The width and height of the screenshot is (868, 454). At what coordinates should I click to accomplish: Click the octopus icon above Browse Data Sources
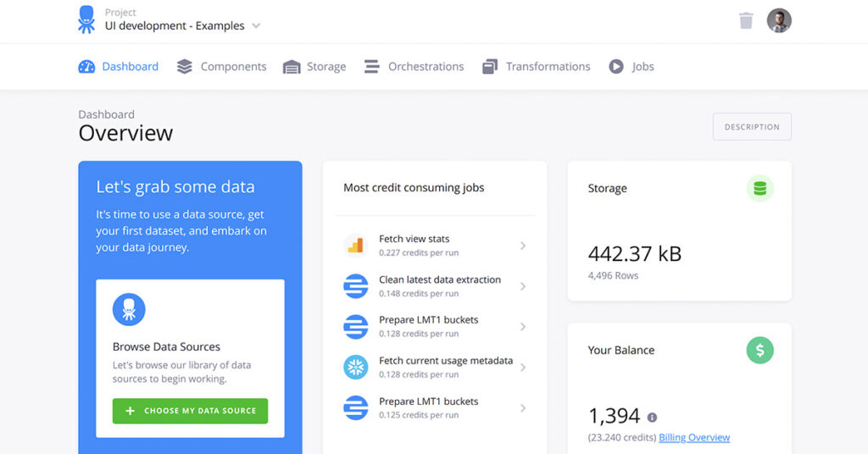(x=129, y=309)
